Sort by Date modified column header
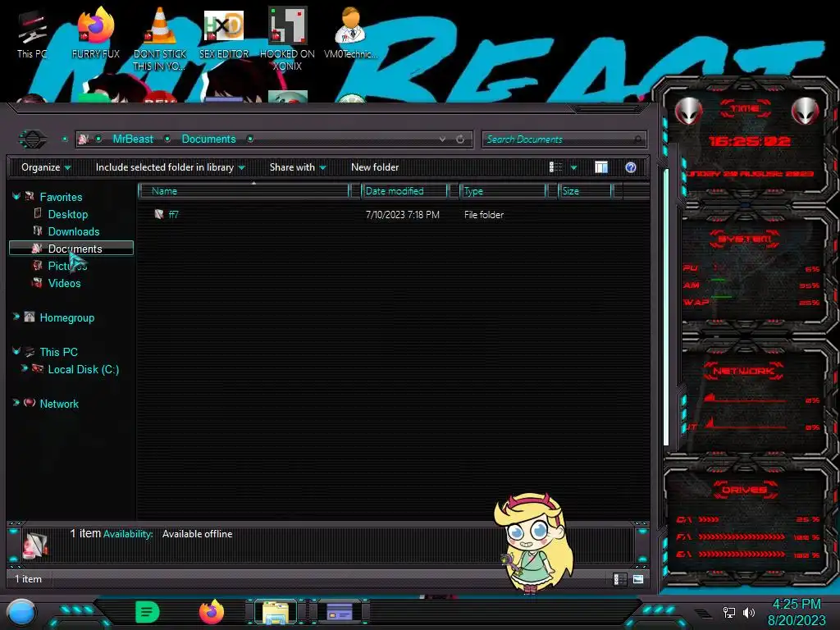 404,190
